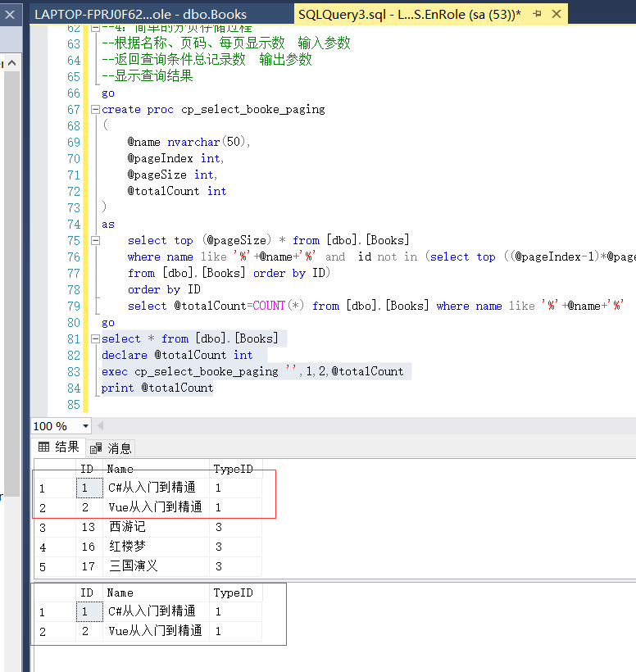Select row header 3 in first grid
Image resolution: width=636 pixels, height=672 pixels.
55,528
